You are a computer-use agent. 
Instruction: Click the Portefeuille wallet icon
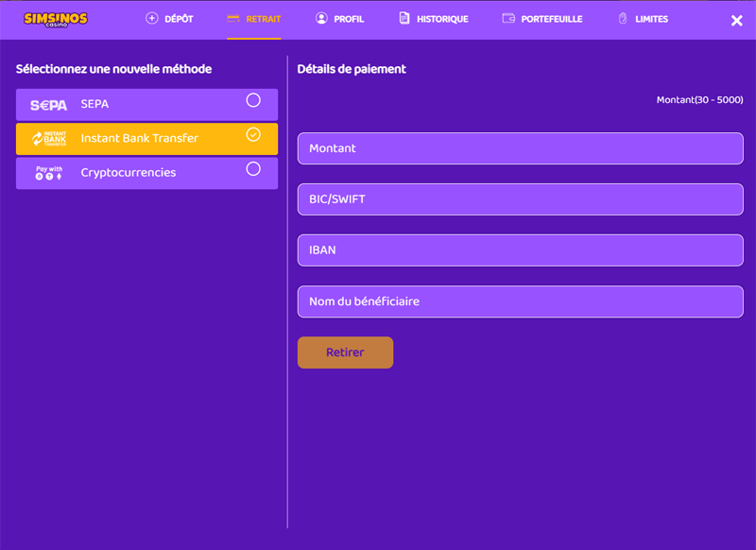click(x=508, y=19)
